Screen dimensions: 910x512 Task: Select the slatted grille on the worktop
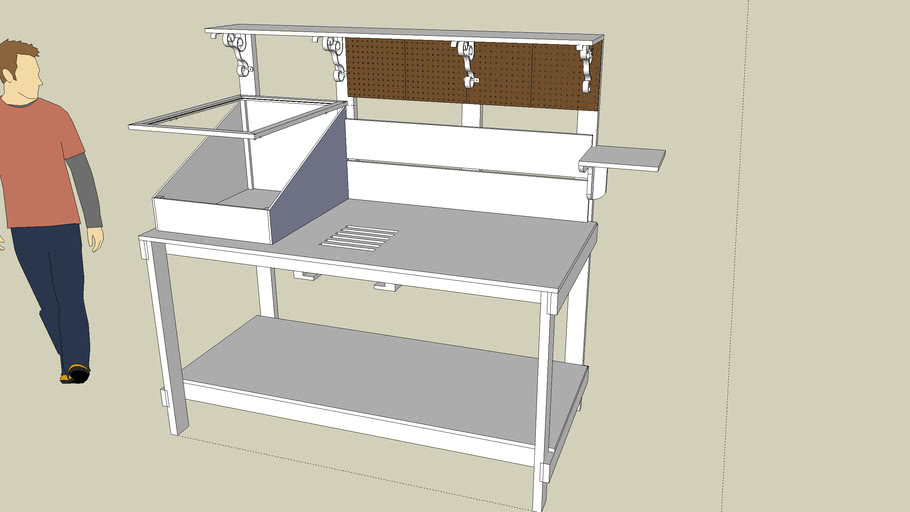click(x=359, y=238)
